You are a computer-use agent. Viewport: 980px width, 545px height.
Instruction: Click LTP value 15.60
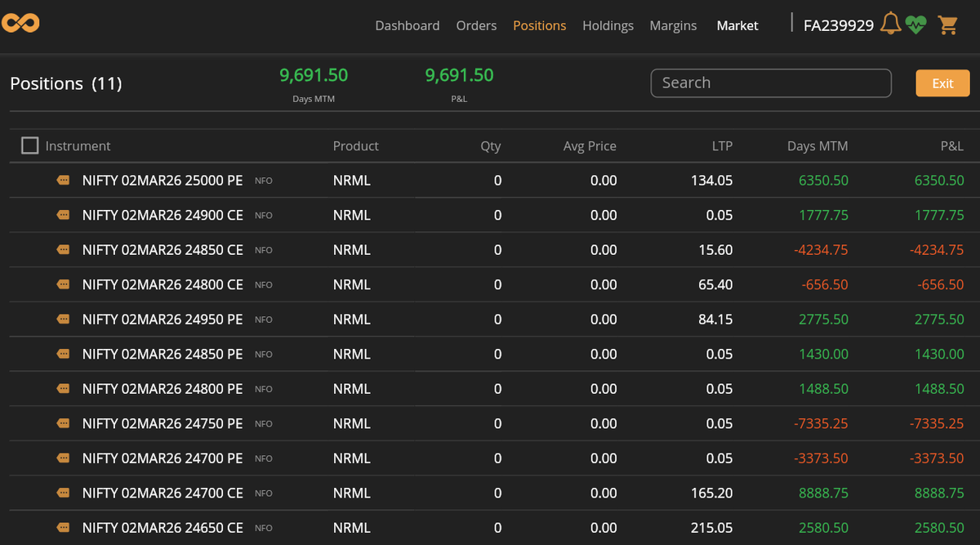715,250
